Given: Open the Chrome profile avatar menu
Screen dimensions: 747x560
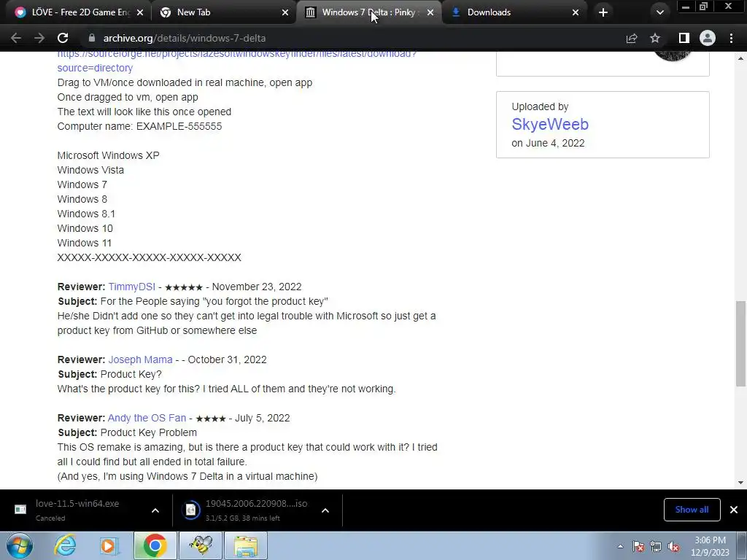Looking at the screenshot, I should (708, 38).
